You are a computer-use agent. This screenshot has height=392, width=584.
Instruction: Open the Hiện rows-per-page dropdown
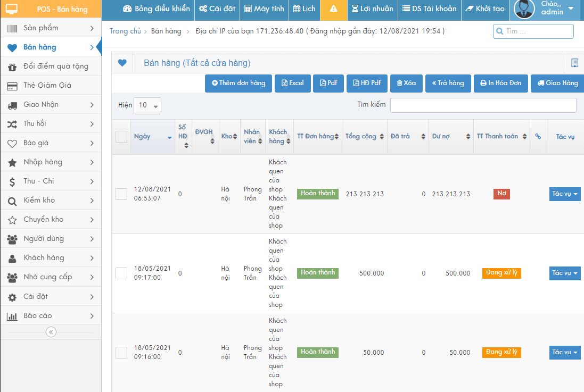pos(147,105)
